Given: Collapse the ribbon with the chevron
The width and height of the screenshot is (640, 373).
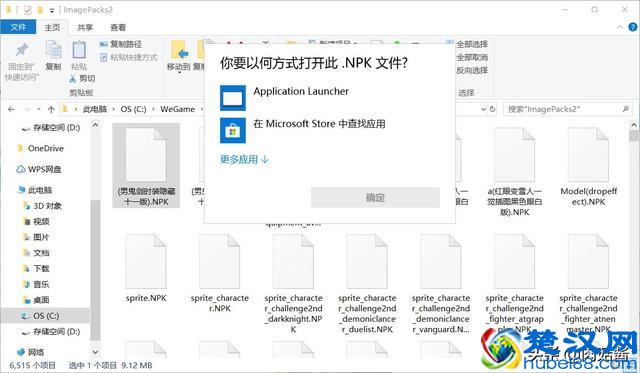Looking at the screenshot, I should click(620, 27).
